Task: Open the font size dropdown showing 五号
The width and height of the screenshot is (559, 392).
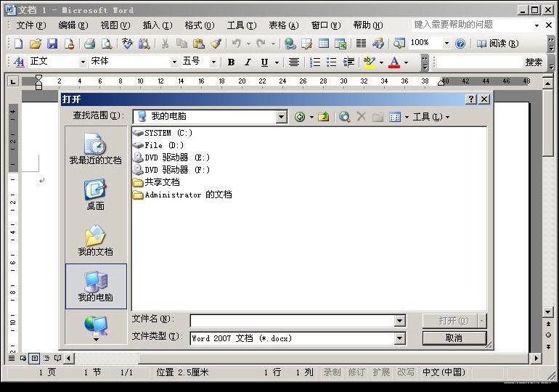Action: coord(213,62)
